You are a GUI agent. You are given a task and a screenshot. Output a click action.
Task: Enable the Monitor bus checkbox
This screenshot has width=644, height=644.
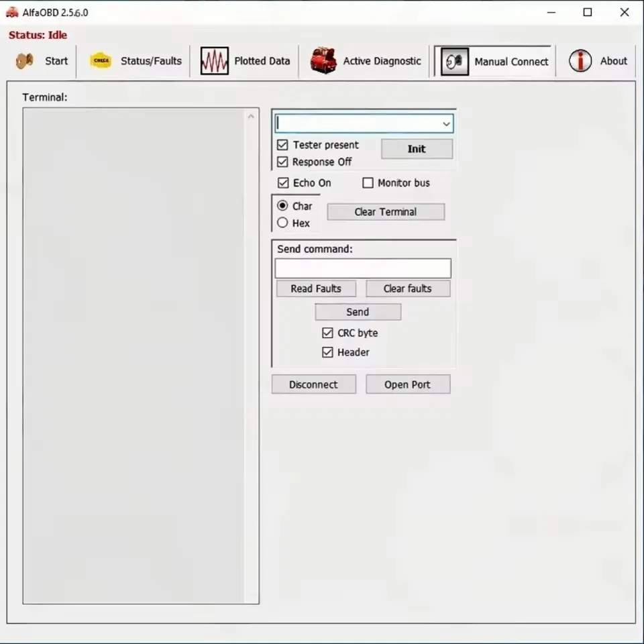click(x=368, y=182)
